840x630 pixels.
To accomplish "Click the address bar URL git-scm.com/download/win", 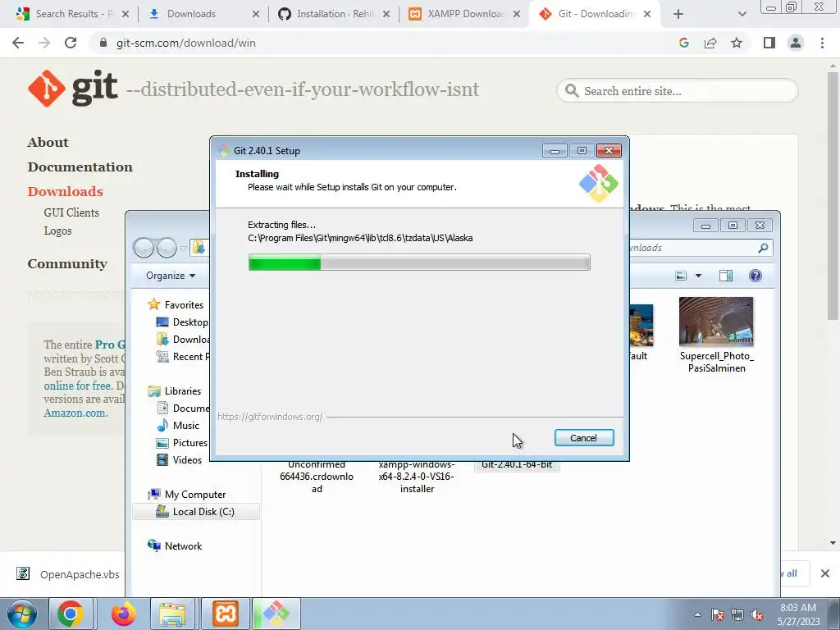I will [x=185, y=43].
